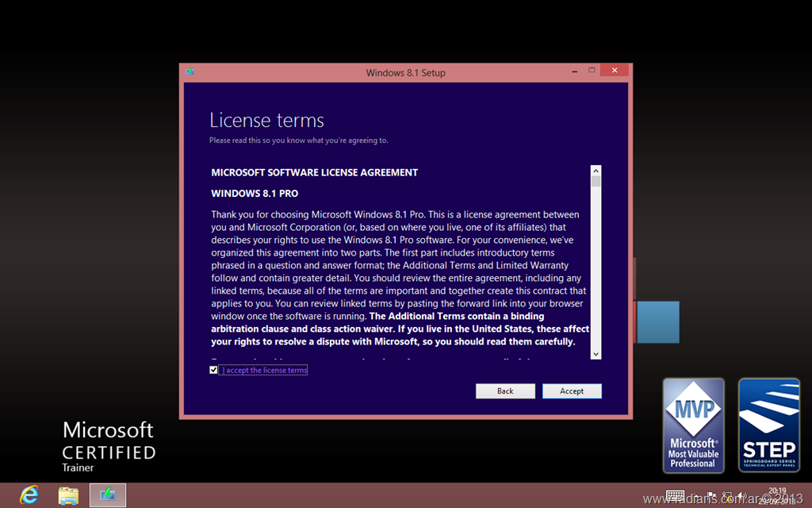Click the scrollbar up arrow

click(x=596, y=171)
